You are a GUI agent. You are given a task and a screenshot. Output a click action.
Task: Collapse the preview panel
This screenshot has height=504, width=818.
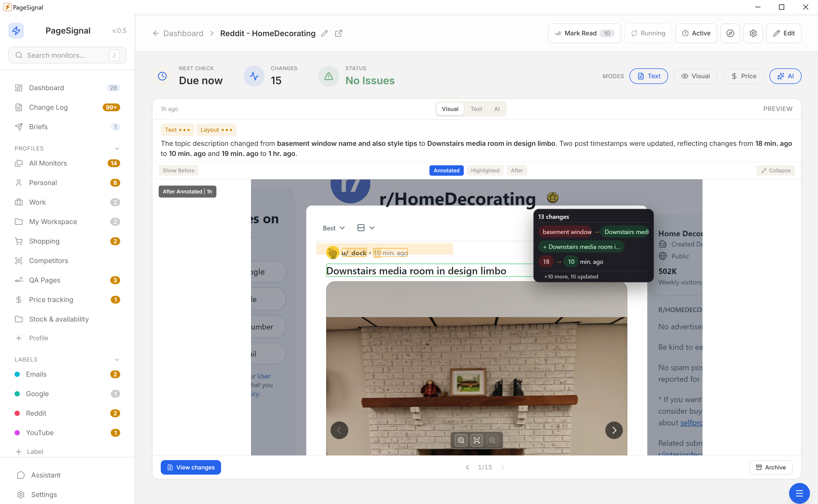pyautogui.click(x=776, y=171)
